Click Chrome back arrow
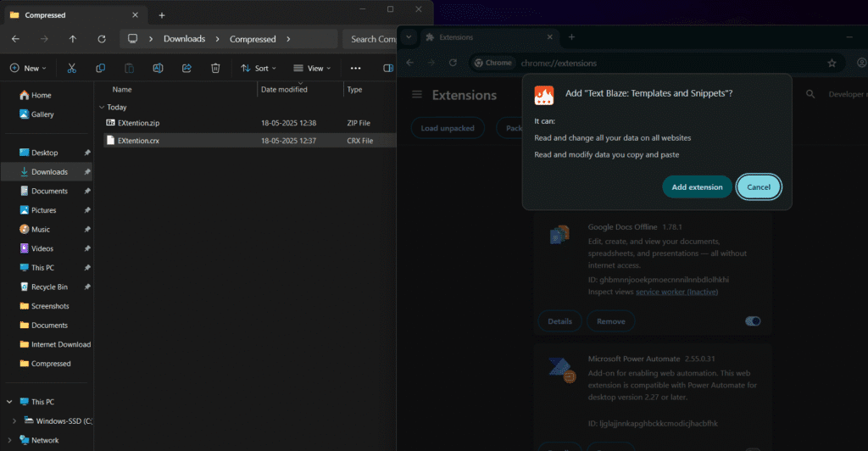Image resolution: width=868 pixels, height=451 pixels. 409,63
